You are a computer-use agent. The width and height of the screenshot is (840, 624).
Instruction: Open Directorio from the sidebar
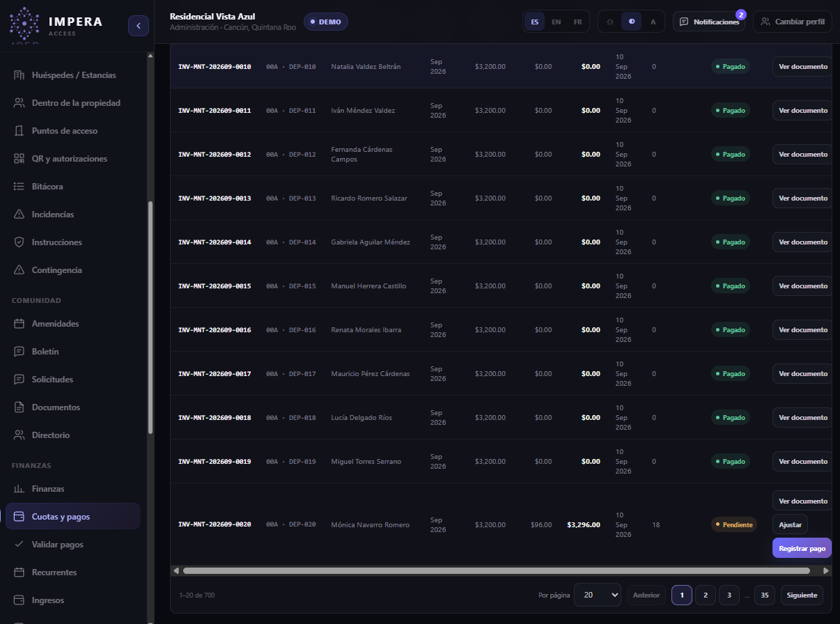pyautogui.click(x=73, y=435)
